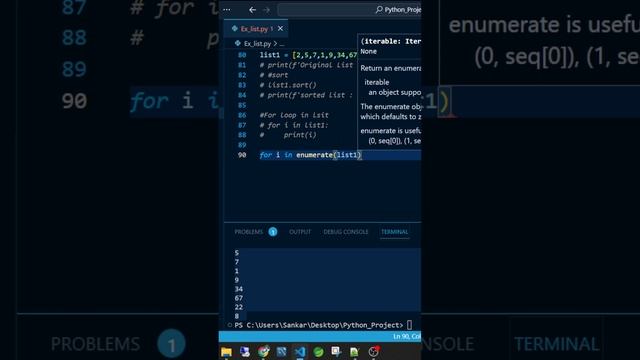Open the PROBLEMS panel tab
Viewport: 640px width, 360px height.
[249, 232]
